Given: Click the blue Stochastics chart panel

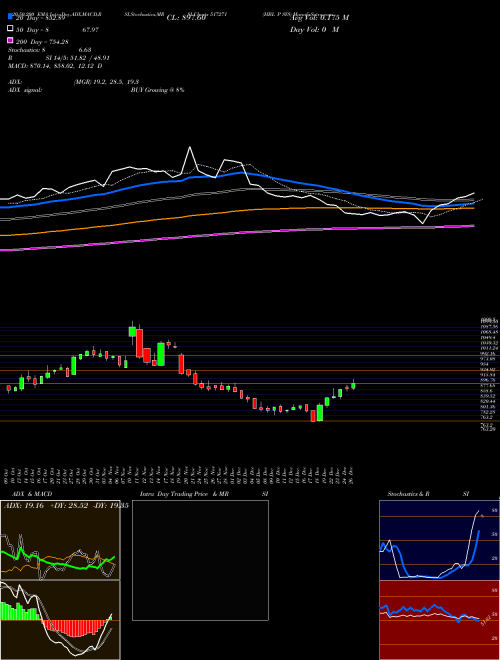Looking at the screenshot, I should point(439,540).
